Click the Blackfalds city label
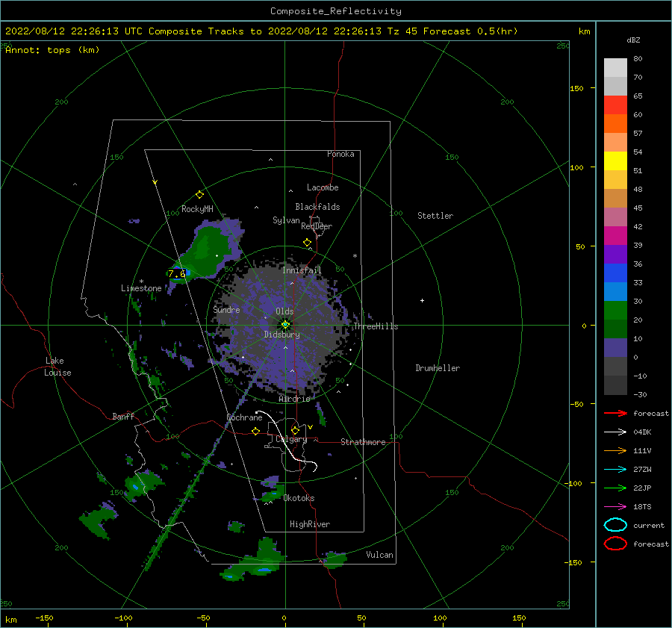 click(x=317, y=207)
